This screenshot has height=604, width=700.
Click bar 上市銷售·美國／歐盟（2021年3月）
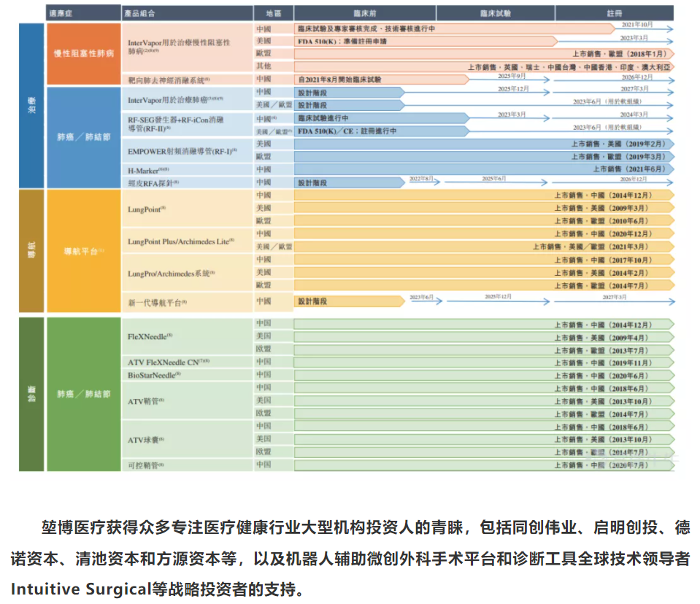coord(484,247)
